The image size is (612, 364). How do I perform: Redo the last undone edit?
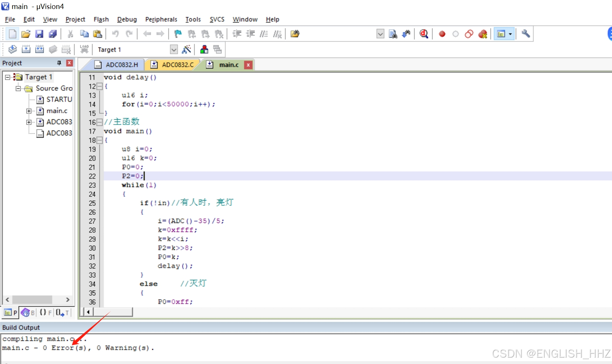(129, 34)
